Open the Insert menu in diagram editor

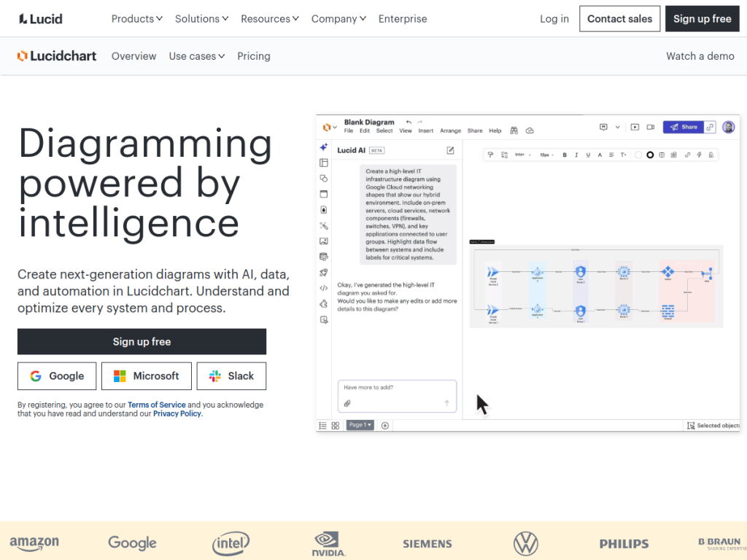[x=426, y=131]
